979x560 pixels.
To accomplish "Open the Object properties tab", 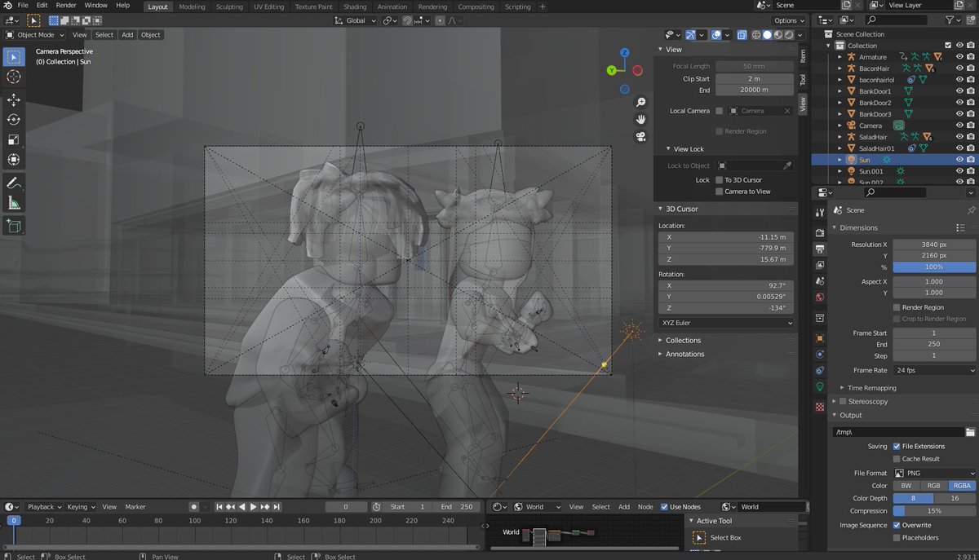I will click(x=820, y=337).
